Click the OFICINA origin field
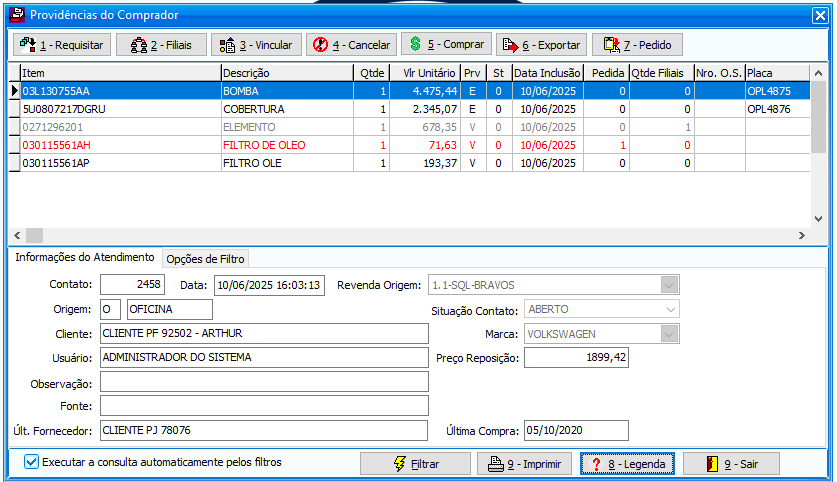 pyautogui.click(x=170, y=310)
